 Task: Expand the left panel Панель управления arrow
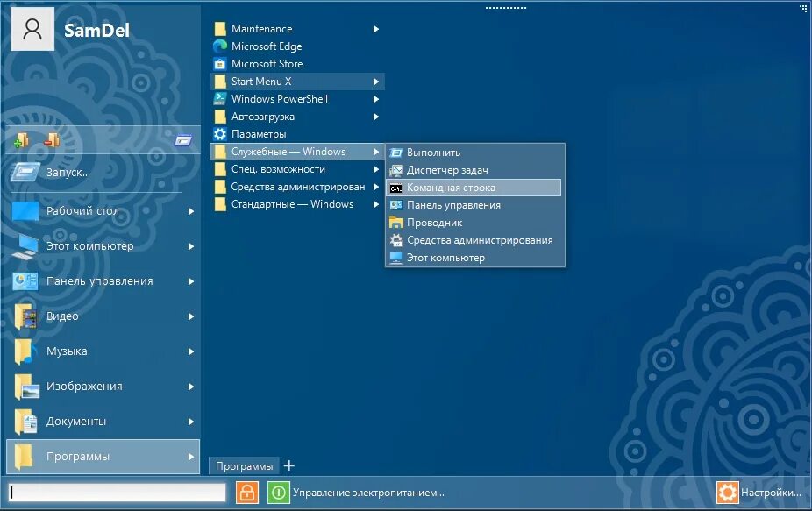pos(191,281)
